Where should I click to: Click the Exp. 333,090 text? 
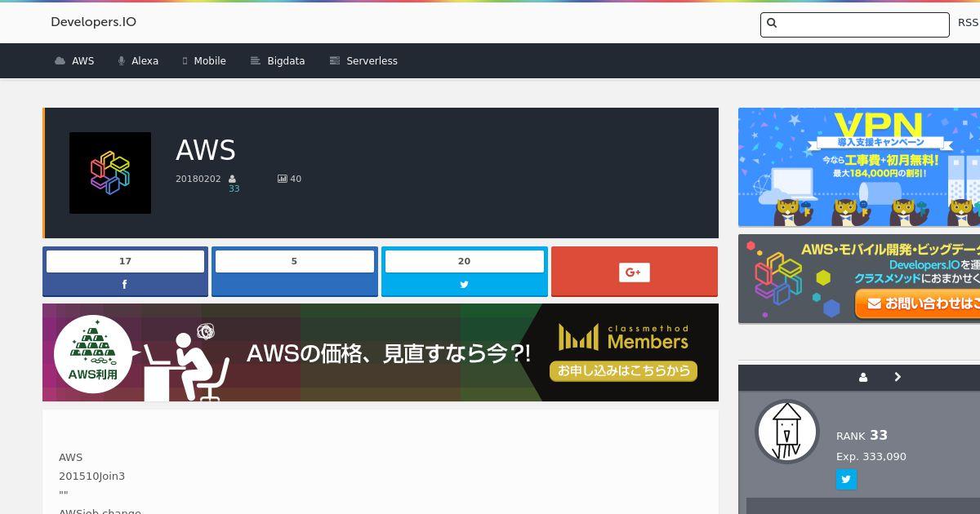pyautogui.click(x=871, y=457)
